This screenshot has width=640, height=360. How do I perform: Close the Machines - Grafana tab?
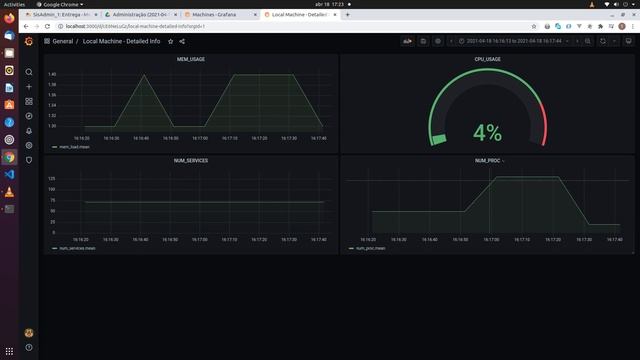pos(255,15)
